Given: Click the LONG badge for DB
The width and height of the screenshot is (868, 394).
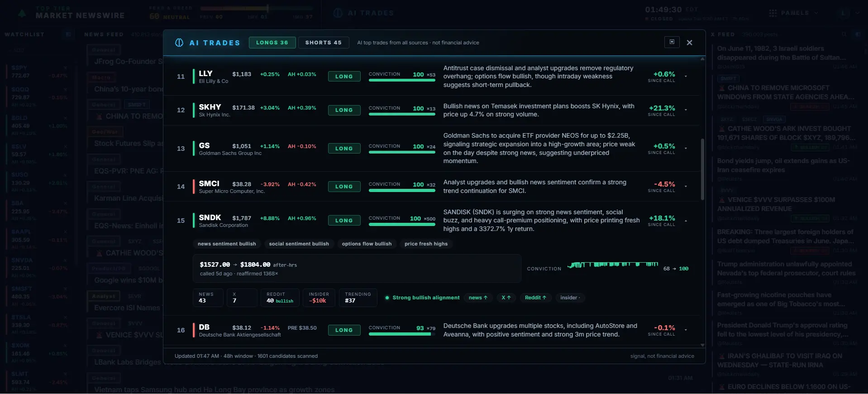Looking at the screenshot, I should point(344,330).
